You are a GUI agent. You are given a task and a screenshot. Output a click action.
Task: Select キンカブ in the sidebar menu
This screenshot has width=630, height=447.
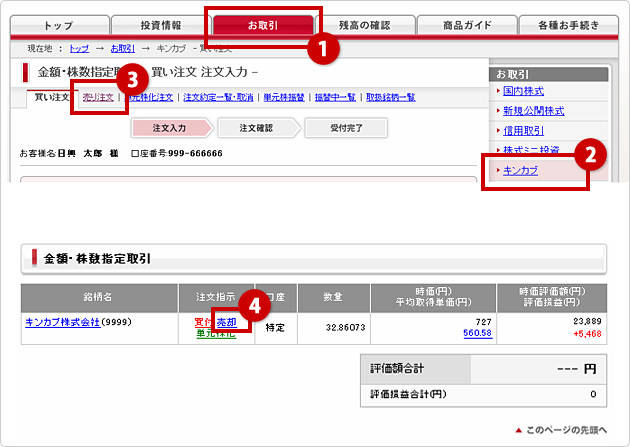(520, 171)
